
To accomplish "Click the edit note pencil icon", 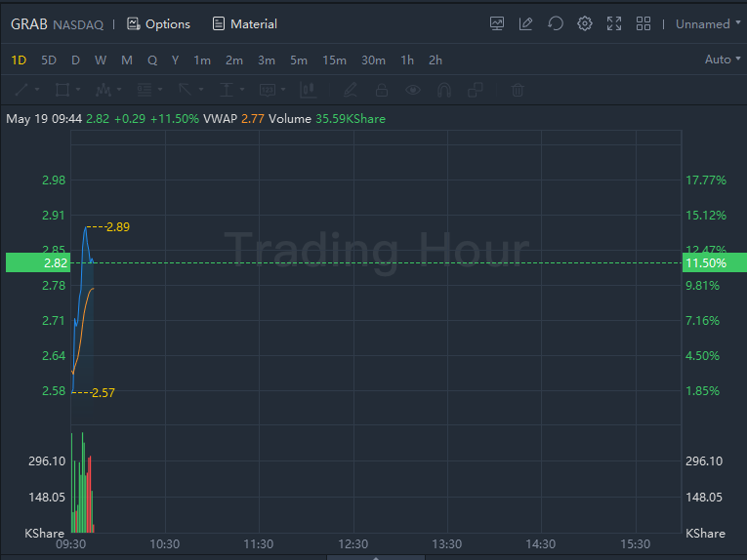I will pos(526,23).
